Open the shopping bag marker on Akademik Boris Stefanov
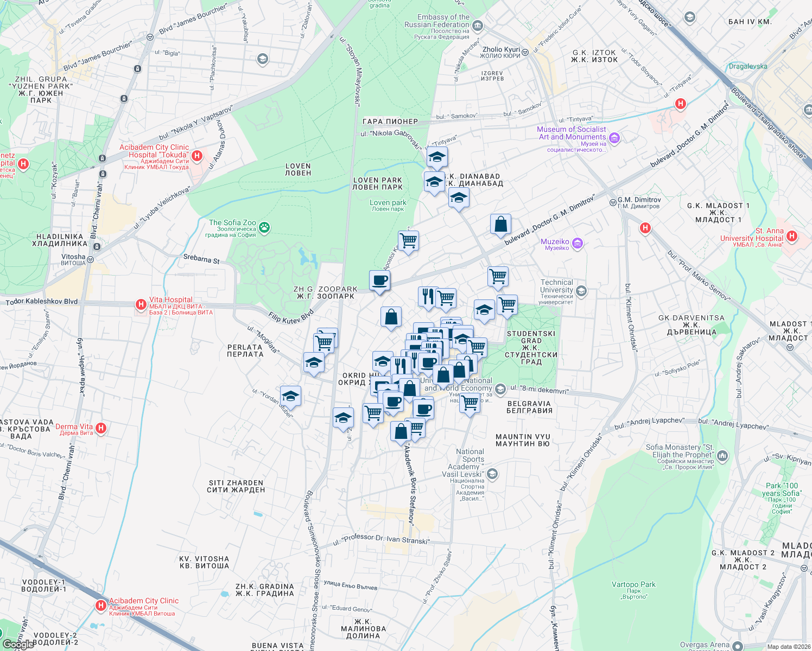 point(401,433)
